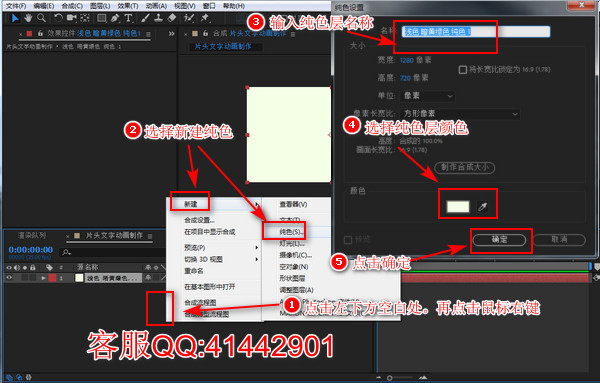Open the 单位 units dropdown
Image resolution: width=600 pixels, height=383 pixels.
(428, 96)
